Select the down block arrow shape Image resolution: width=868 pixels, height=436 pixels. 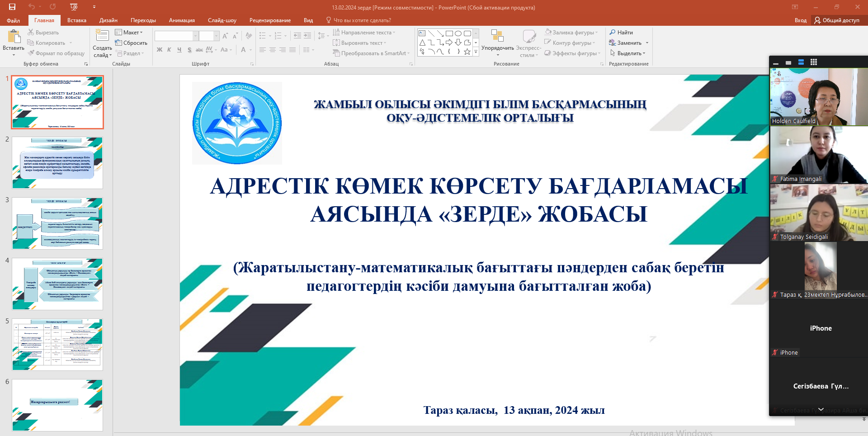[x=458, y=43]
